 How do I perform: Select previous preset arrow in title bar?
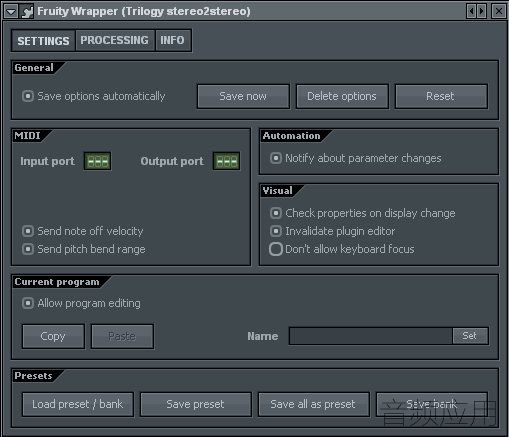click(471, 11)
